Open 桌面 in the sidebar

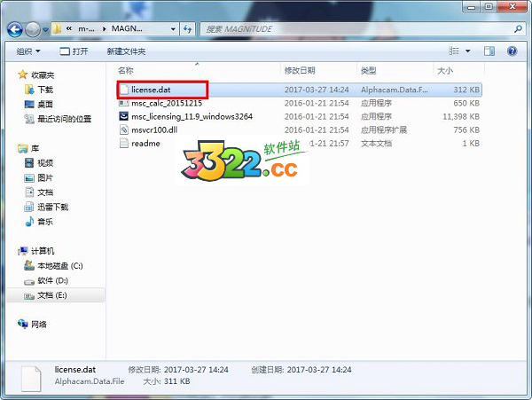point(39,104)
